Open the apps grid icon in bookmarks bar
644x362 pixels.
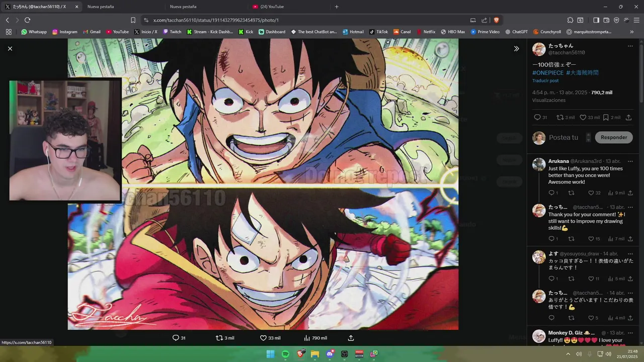[9, 32]
